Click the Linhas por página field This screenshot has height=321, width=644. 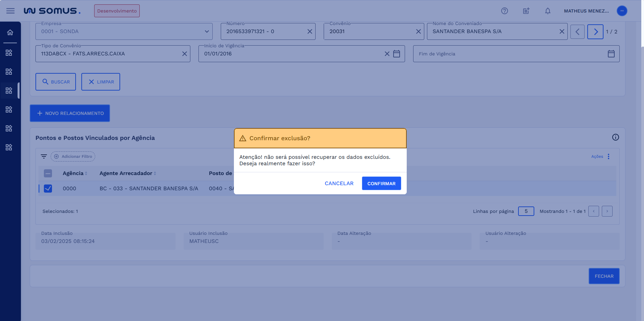(x=526, y=211)
